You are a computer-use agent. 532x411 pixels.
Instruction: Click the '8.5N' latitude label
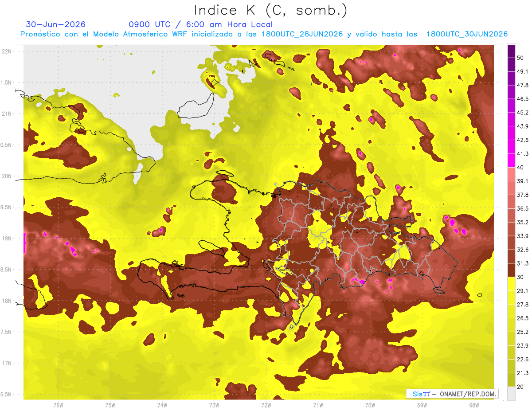[7, 270]
